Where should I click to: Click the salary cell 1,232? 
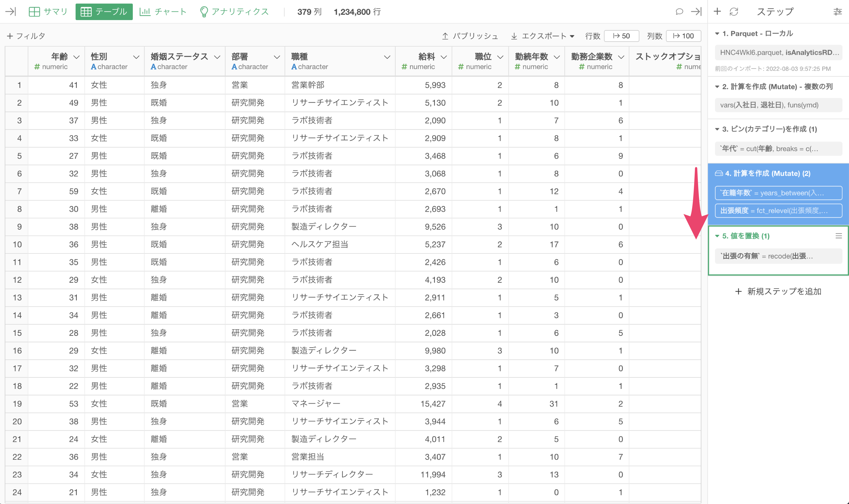(x=424, y=492)
